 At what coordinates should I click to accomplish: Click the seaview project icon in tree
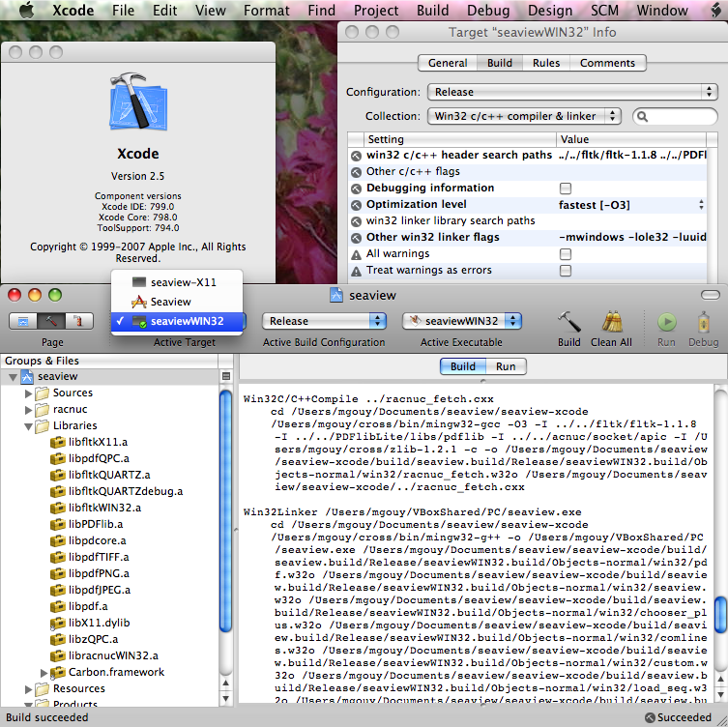[27, 376]
